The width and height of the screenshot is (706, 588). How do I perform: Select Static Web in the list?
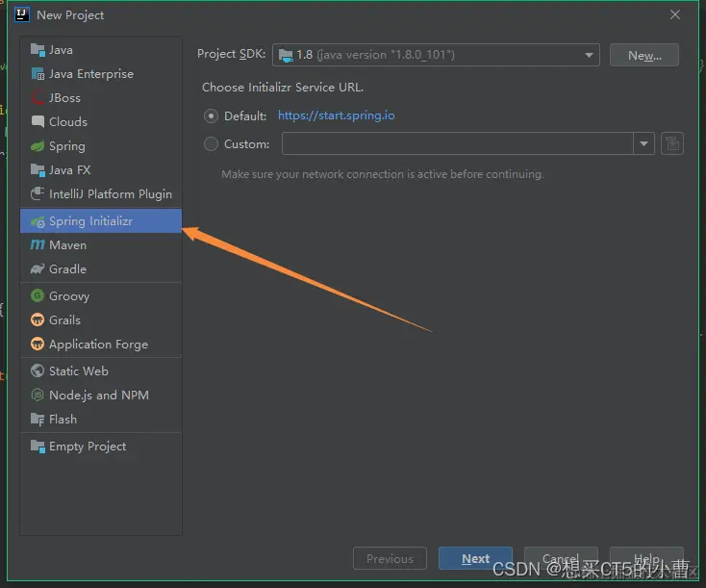[x=101, y=371]
